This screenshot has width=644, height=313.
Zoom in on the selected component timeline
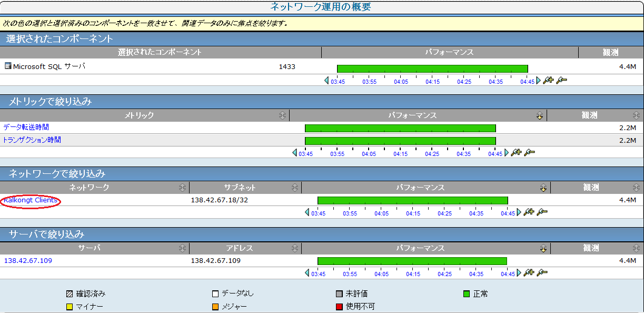[x=549, y=81]
